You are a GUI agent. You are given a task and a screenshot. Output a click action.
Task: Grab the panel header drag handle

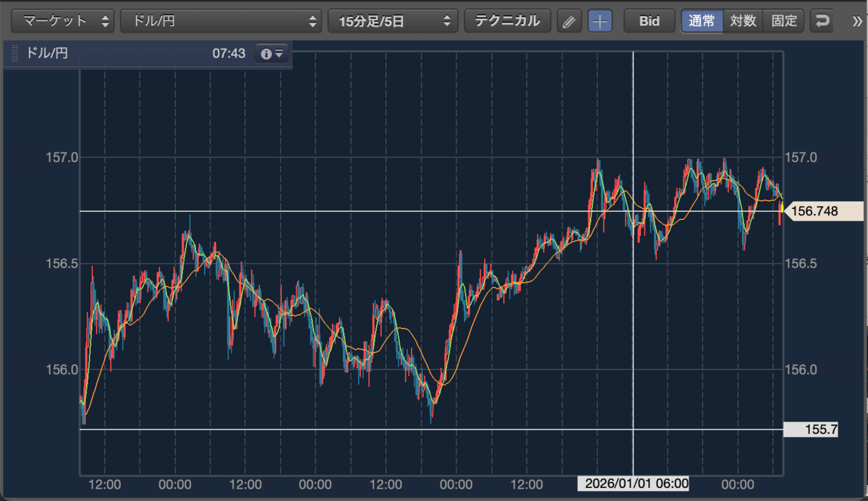tap(14, 53)
